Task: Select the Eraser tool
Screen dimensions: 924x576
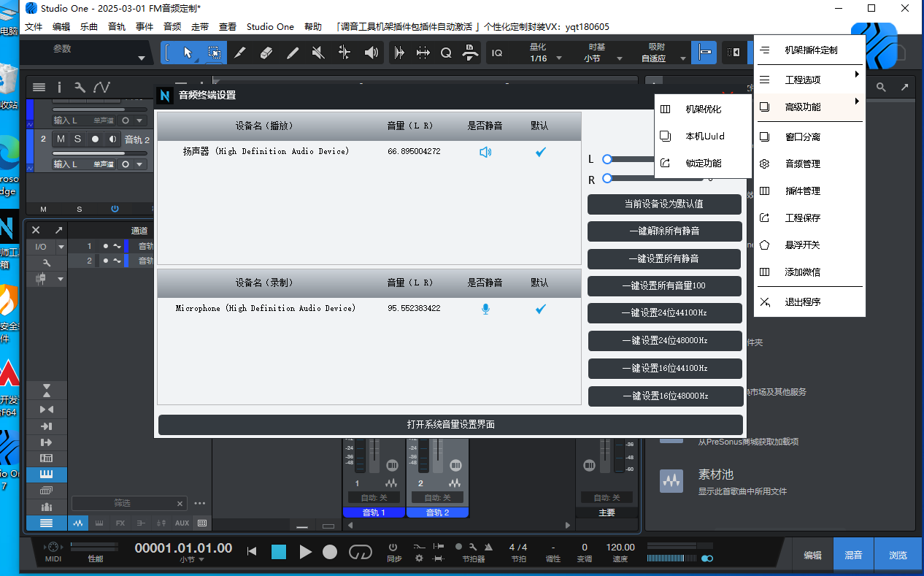Action: [266, 52]
